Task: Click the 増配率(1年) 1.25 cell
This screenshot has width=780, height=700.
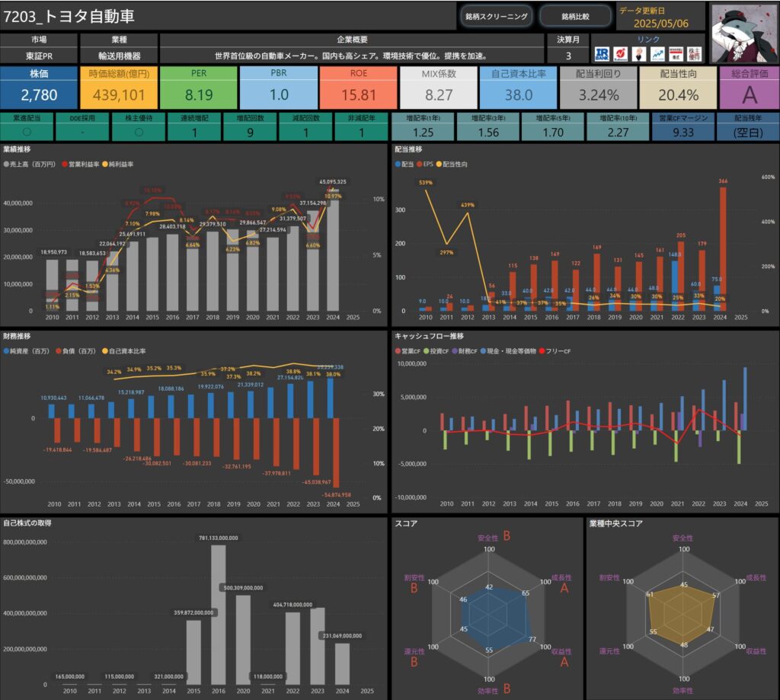Action: 423,127
